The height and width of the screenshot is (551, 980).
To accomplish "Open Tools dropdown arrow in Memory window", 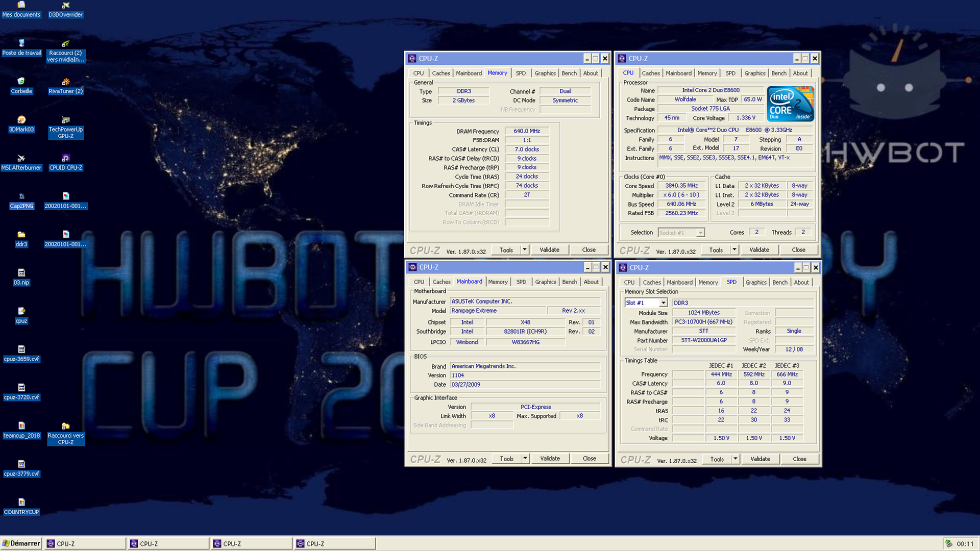I will [x=524, y=250].
